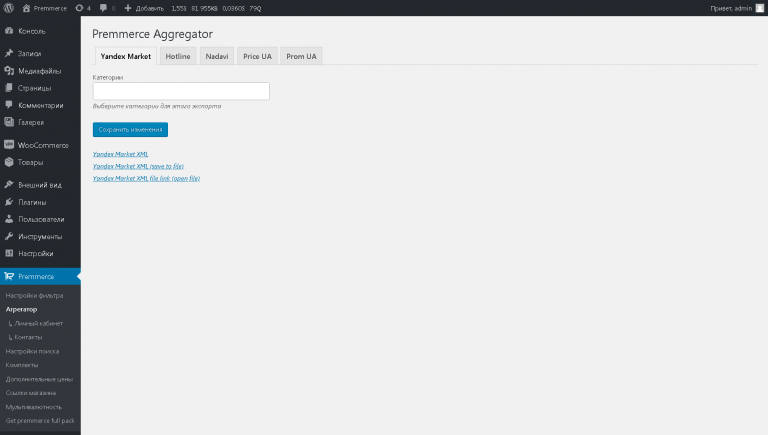Screen dimensions: 768x435
Task: Open Yandex Market XML file link (open file)
Action: pos(146,178)
